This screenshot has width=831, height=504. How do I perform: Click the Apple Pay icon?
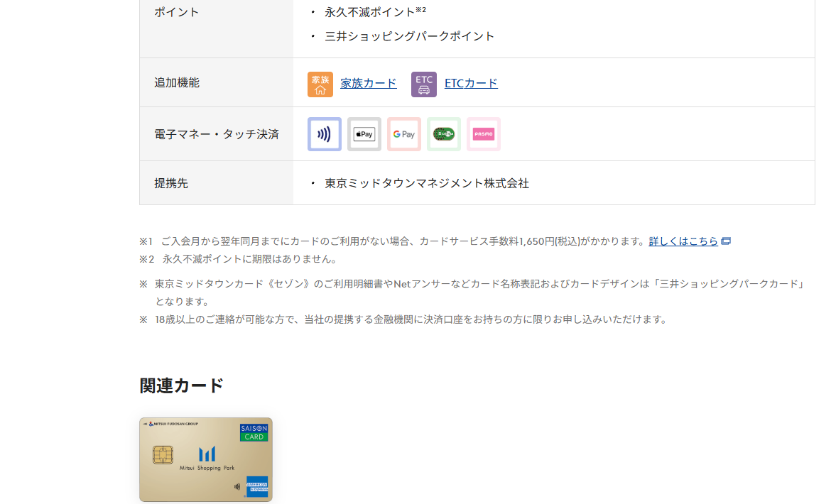pyautogui.click(x=364, y=134)
